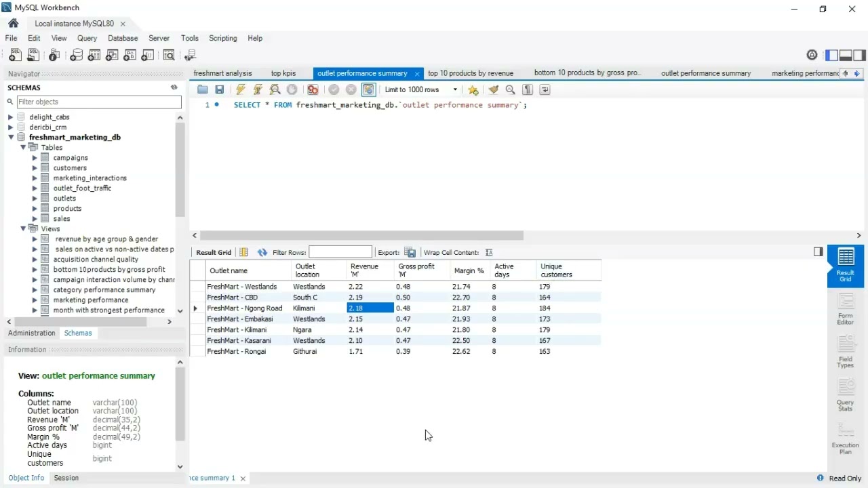
Task: Toggle the left sidebar panel visibility
Action: point(831,55)
